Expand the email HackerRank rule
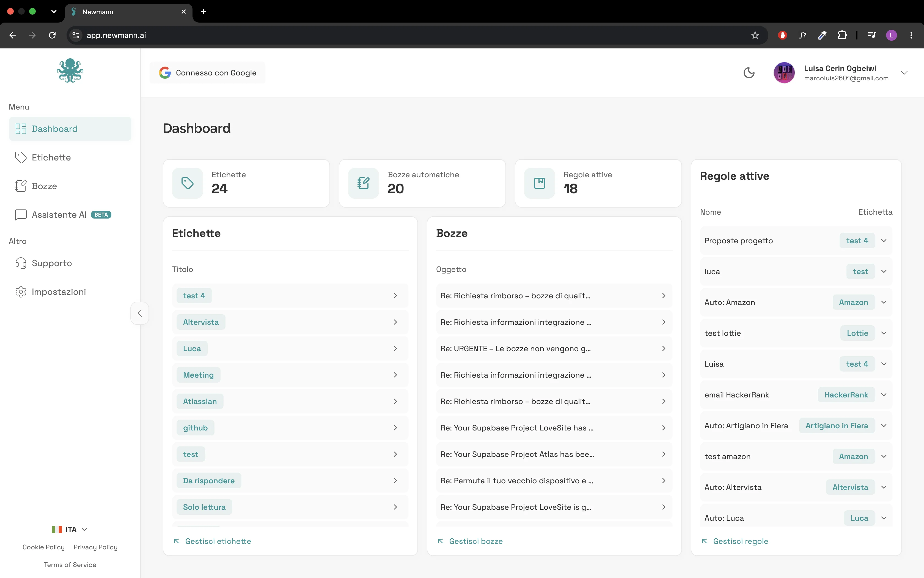 pos(884,394)
